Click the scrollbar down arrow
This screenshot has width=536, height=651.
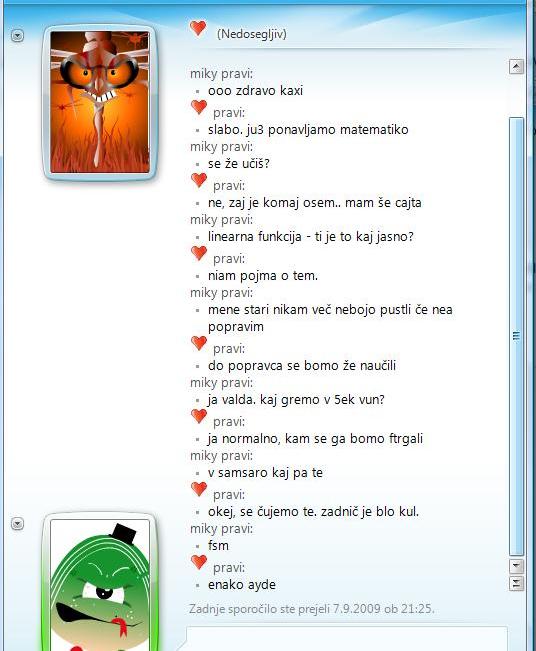(516, 565)
